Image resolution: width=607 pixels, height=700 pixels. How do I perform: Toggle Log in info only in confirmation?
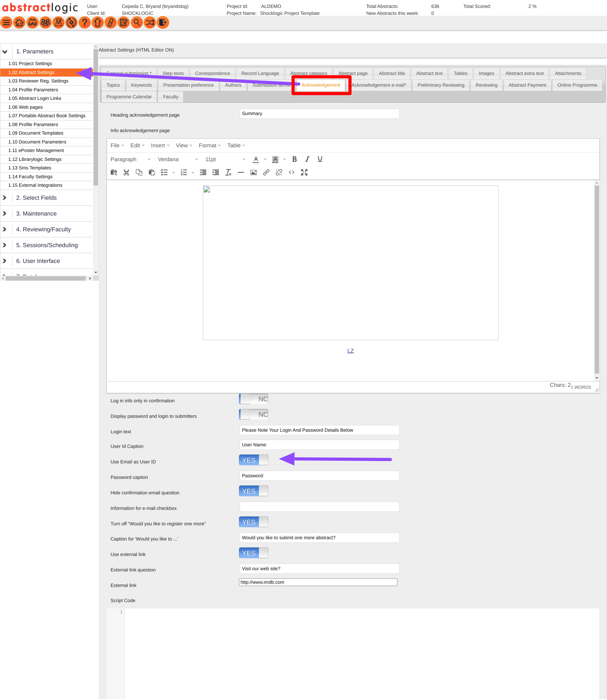point(253,399)
